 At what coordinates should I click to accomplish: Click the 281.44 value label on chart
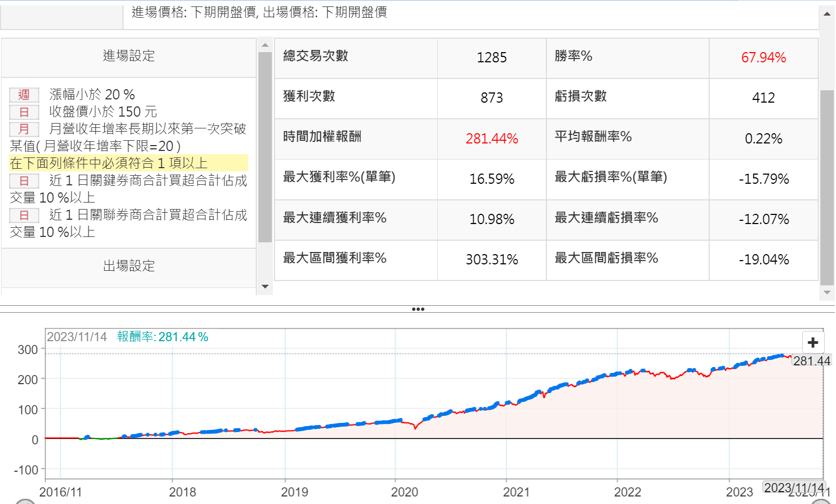point(811,361)
